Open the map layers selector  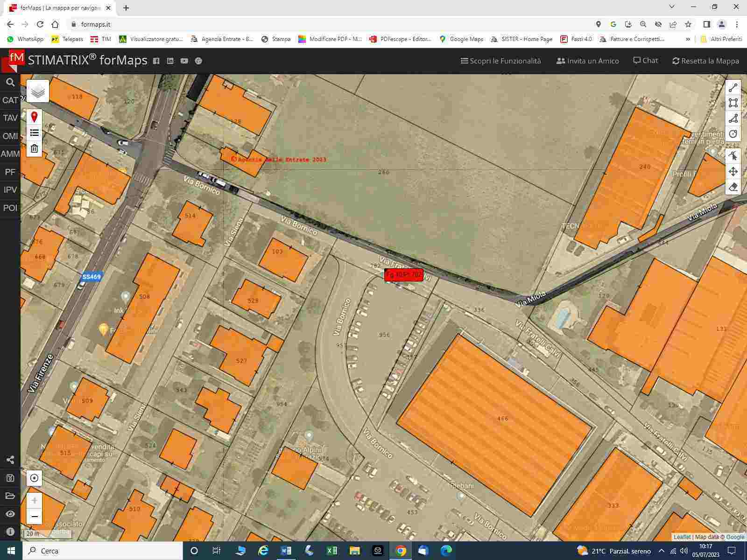point(38,91)
